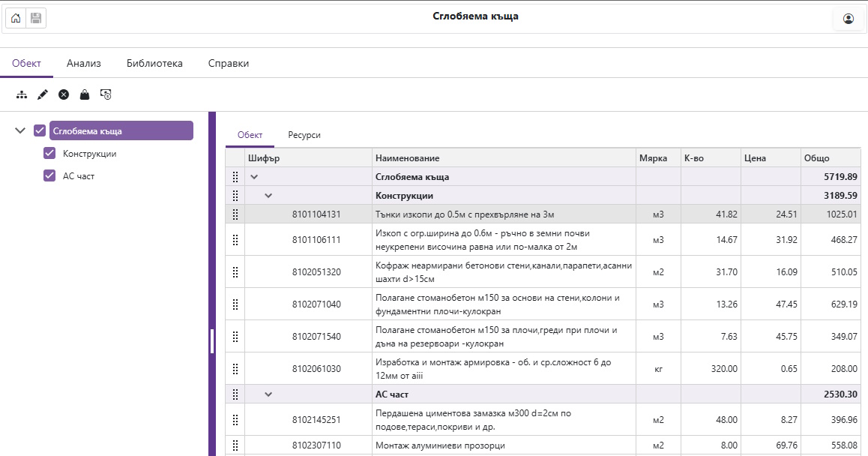Click the circled X delete icon
The height and width of the screenshot is (456, 868).
pos(64,94)
